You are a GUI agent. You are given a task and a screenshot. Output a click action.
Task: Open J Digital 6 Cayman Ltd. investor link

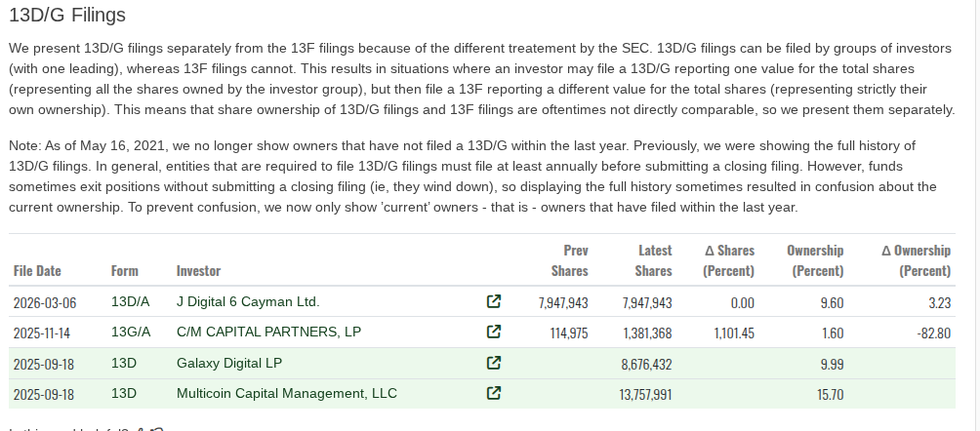pyautogui.click(x=248, y=302)
